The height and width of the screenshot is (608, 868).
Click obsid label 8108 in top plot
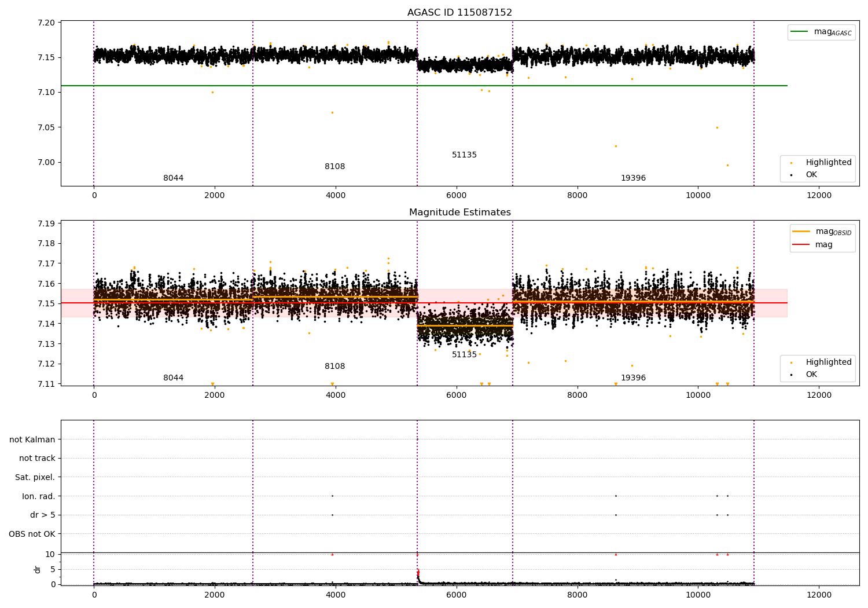(335, 167)
